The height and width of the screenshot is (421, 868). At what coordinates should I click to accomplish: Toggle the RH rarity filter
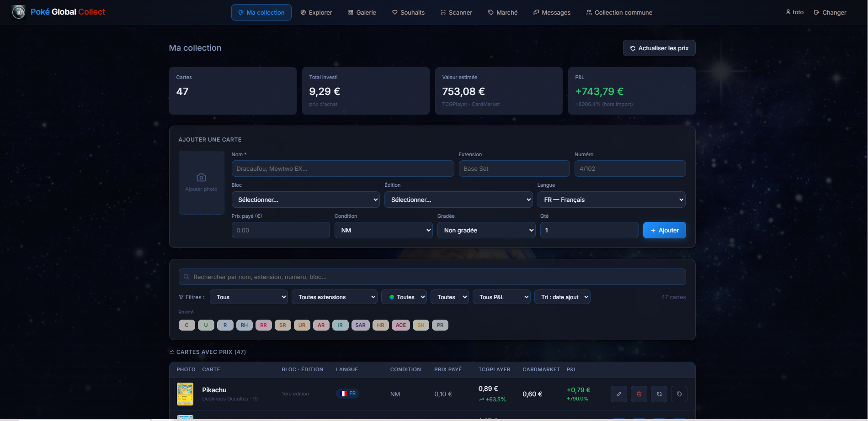(x=244, y=325)
